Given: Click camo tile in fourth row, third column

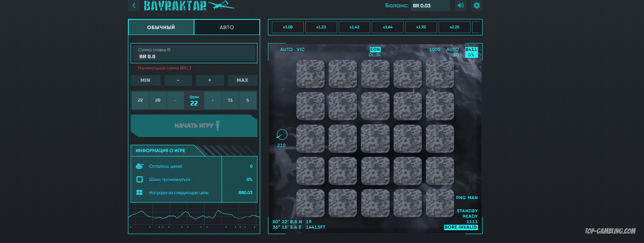Looking at the screenshot, I should click(375, 171).
